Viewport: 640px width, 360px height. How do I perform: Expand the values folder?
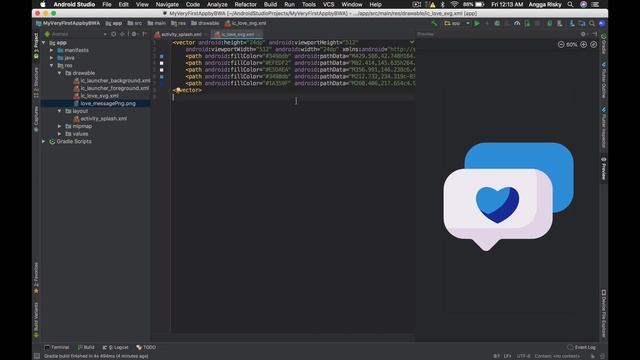click(x=60, y=134)
